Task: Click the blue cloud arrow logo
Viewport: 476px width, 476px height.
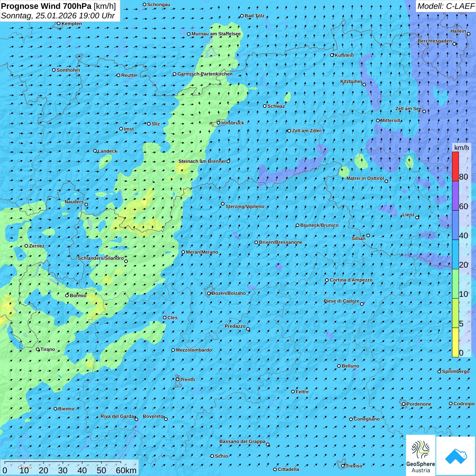Action: pos(456,456)
